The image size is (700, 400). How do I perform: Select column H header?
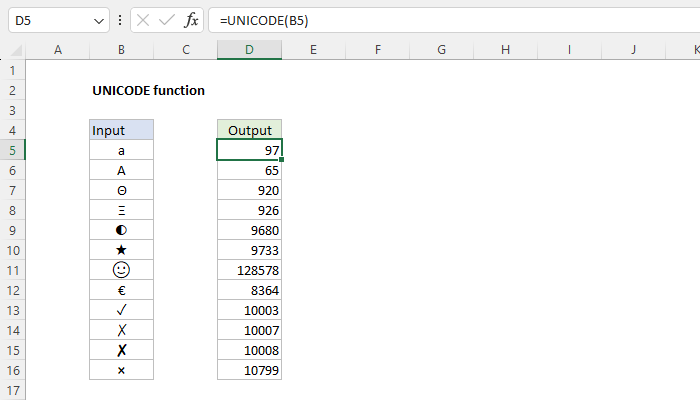(505, 50)
